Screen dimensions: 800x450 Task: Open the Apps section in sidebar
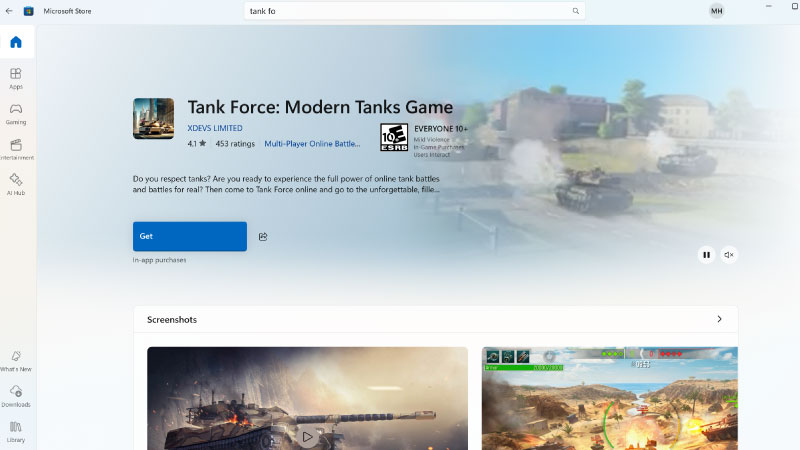pos(16,79)
